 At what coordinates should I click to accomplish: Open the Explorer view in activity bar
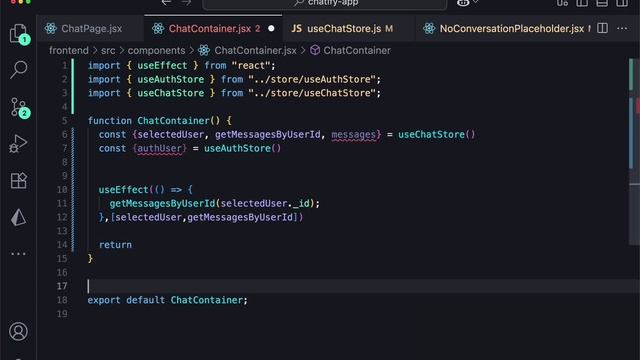pos(19,33)
